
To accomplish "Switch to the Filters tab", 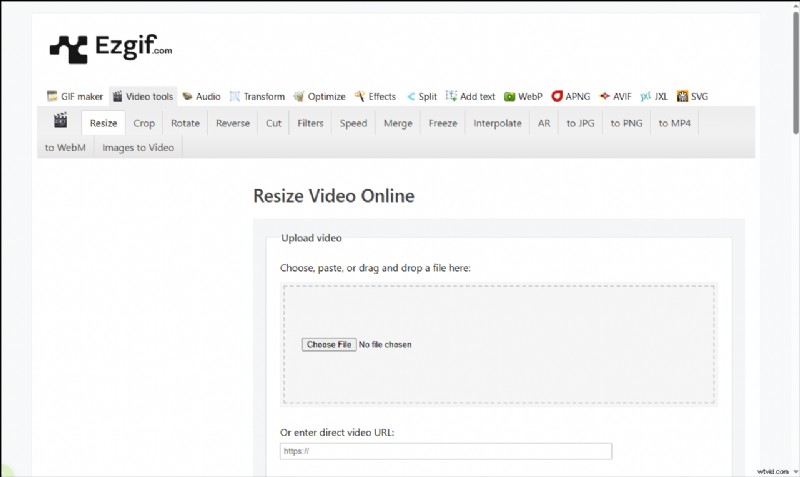I will click(310, 123).
